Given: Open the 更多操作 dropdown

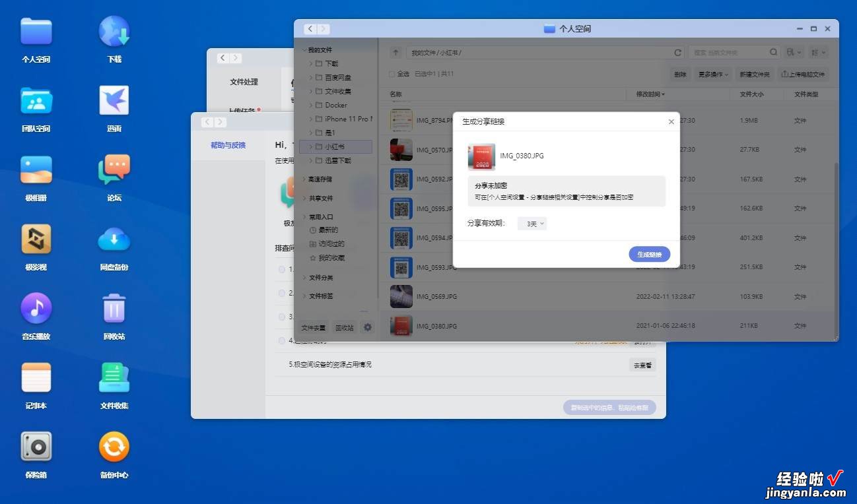Looking at the screenshot, I should click(714, 75).
